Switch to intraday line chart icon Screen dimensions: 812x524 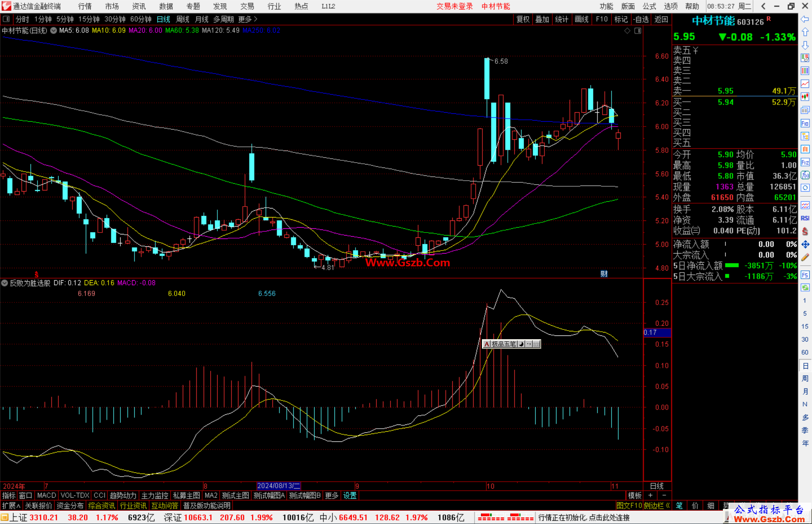click(x=805, y=84)
